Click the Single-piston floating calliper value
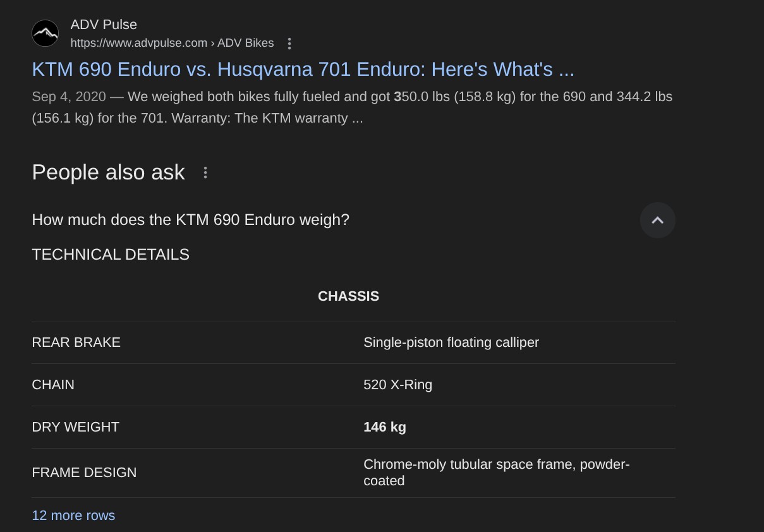The height and width of the screenshot is (532, 764). pos(451,342)
